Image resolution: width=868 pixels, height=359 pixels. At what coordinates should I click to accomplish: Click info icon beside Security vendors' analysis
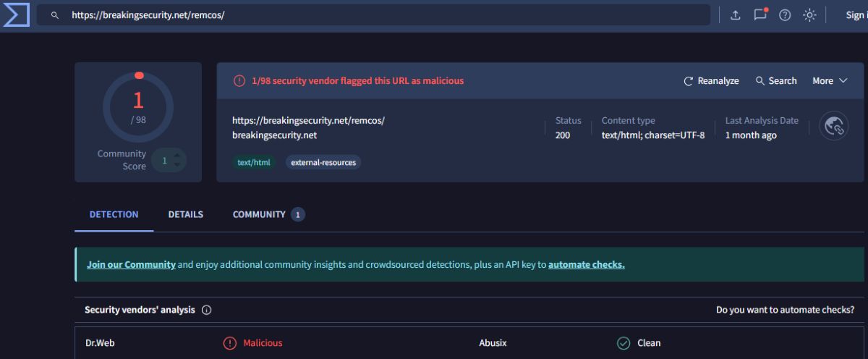point(206,310)
